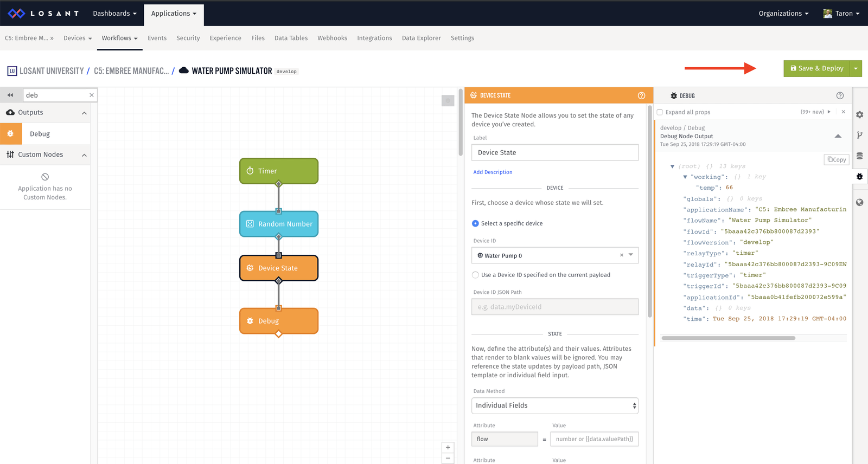Clear the Water Pump 0 device selection
This screenshot has width=868, height=464.
622,255
